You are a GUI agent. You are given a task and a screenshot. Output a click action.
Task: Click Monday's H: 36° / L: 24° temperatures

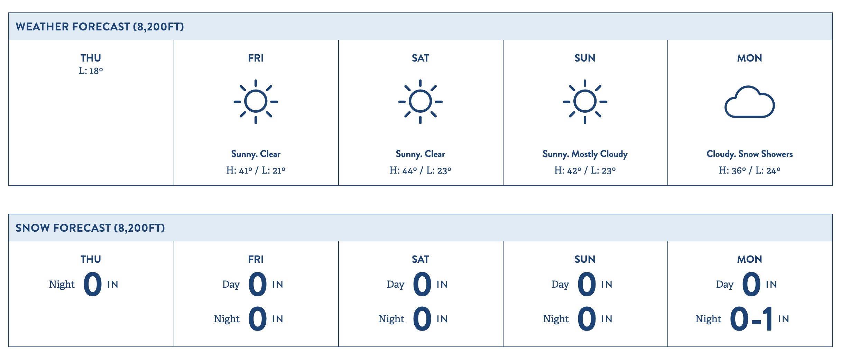point(749,170)
